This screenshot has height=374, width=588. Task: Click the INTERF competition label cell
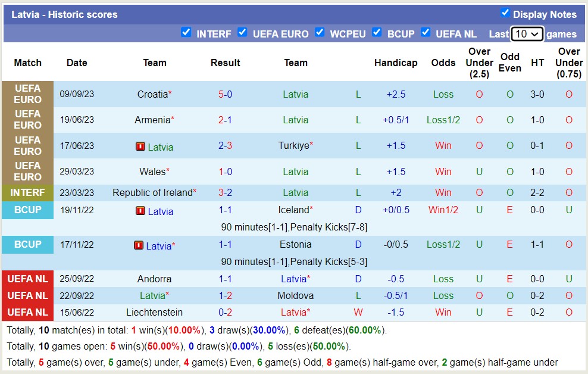point(27,192)
